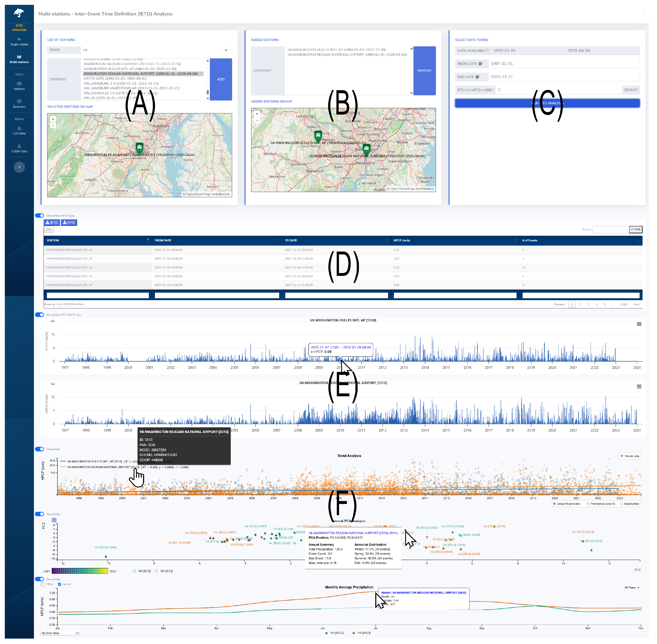
Task: Toggle Show/Hide HPCP data switch
Action: click(x=40, y=215)
